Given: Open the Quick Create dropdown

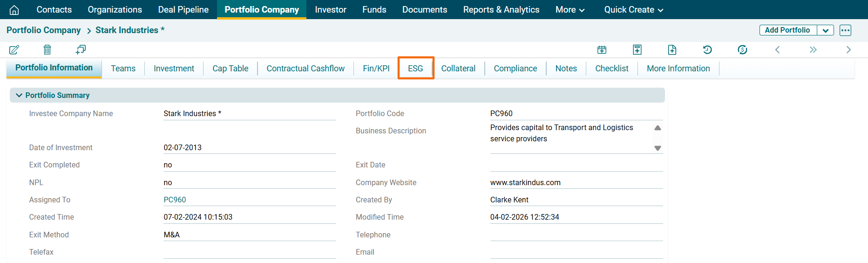Looking at the screenshot, I should click(633, 10).
